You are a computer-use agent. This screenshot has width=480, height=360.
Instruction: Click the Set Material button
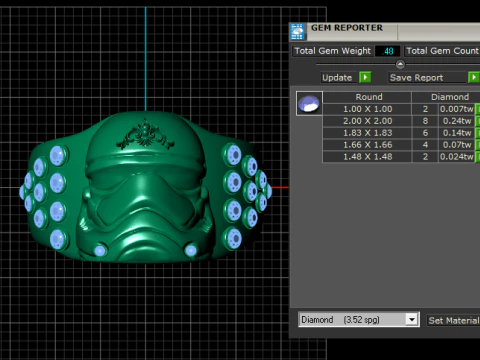pyautogui.click(x=453, y=320)
